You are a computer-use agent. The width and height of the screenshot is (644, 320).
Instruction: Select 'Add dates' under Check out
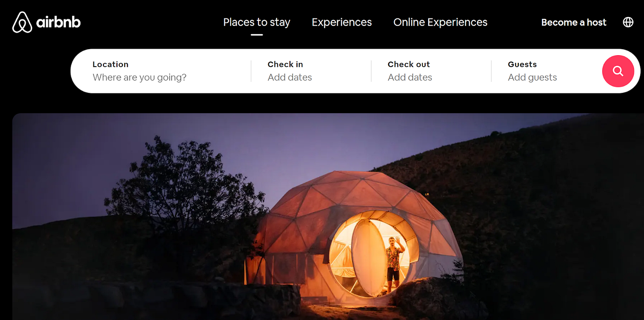[410, 77]
